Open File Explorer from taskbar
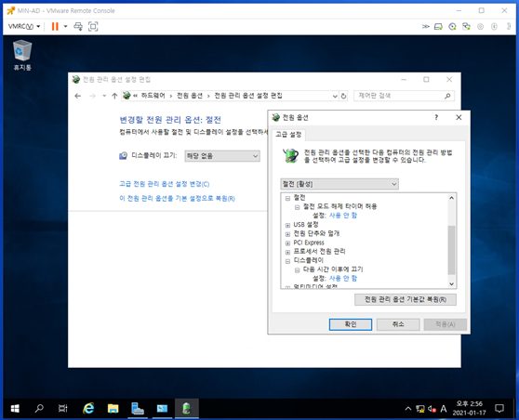This screenshot has width=519, height=420. (x=113, y=409)
